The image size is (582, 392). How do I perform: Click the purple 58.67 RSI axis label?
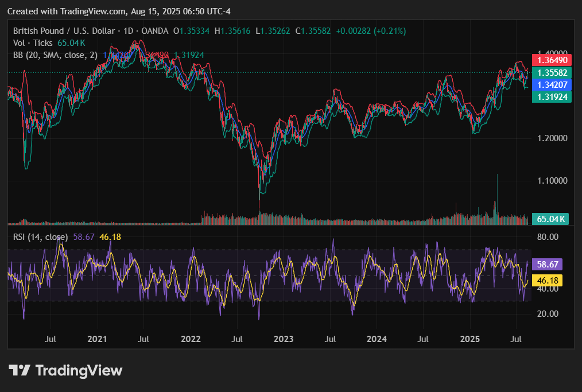[x=548, y=265]
